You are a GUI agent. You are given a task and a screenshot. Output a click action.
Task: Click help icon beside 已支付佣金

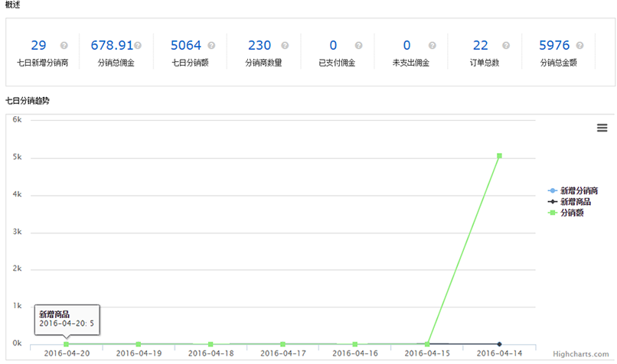click(357, 46)
